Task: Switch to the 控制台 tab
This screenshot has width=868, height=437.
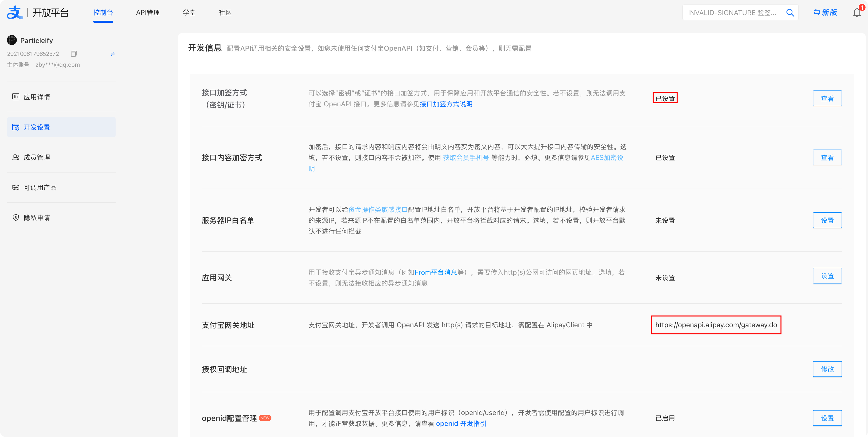Action: (103, 12)
